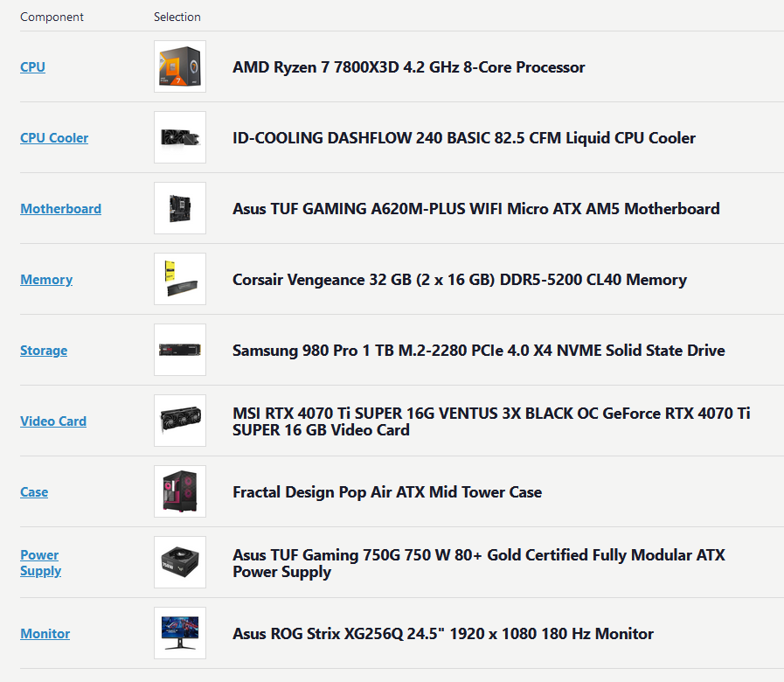Open the Storage component link
The image size is (784, 682).
[x=44, y=351]
